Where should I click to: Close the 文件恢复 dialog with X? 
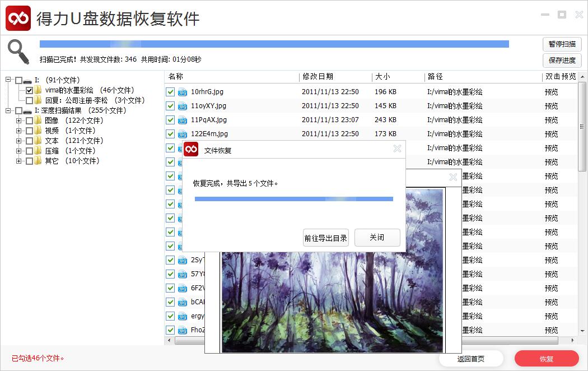pos(397,149)
